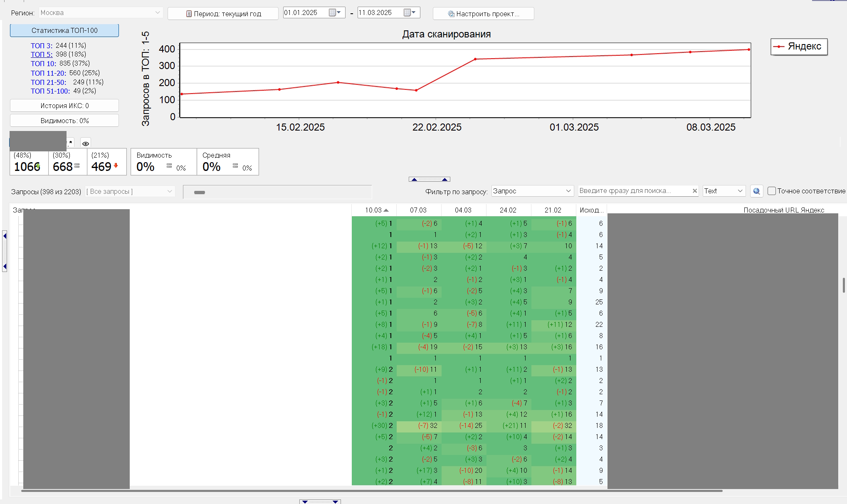Enable the Точное соответствие checkbox
This screenshot has width=847, height=504.
(772, 191)
